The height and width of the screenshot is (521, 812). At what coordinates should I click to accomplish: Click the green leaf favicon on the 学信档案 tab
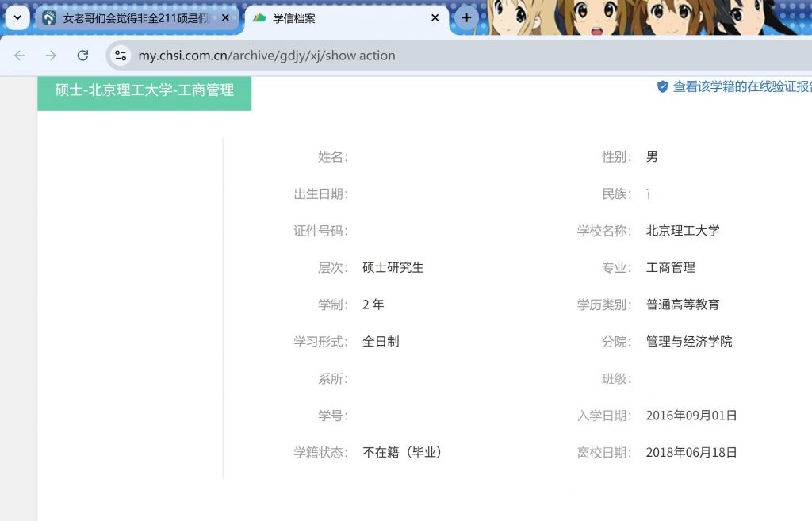(x=260, y=17)
